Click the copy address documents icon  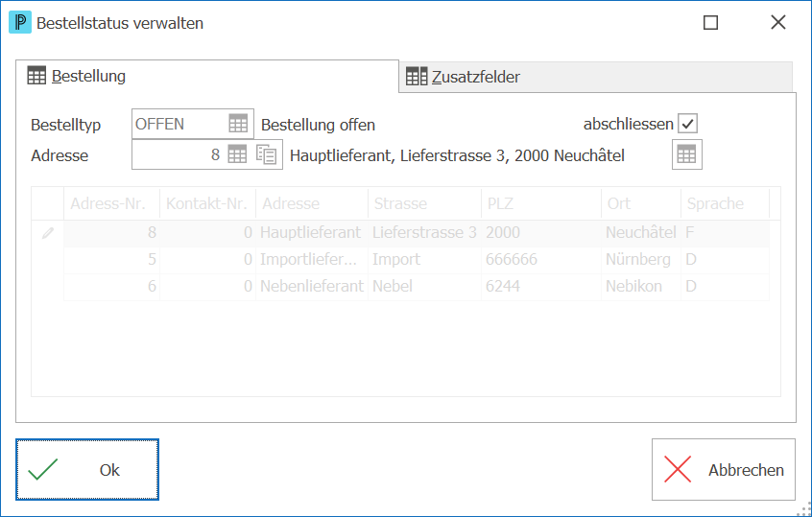coord(266,154)
